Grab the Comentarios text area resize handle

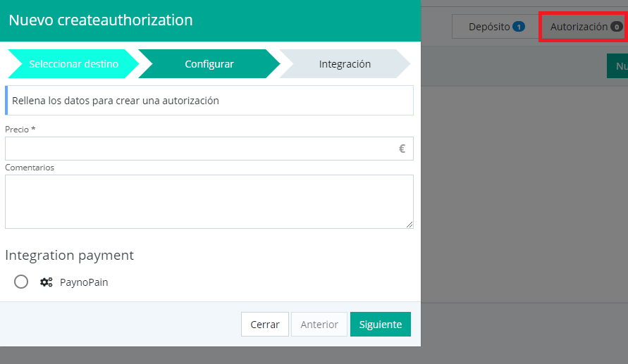point(410,225)
